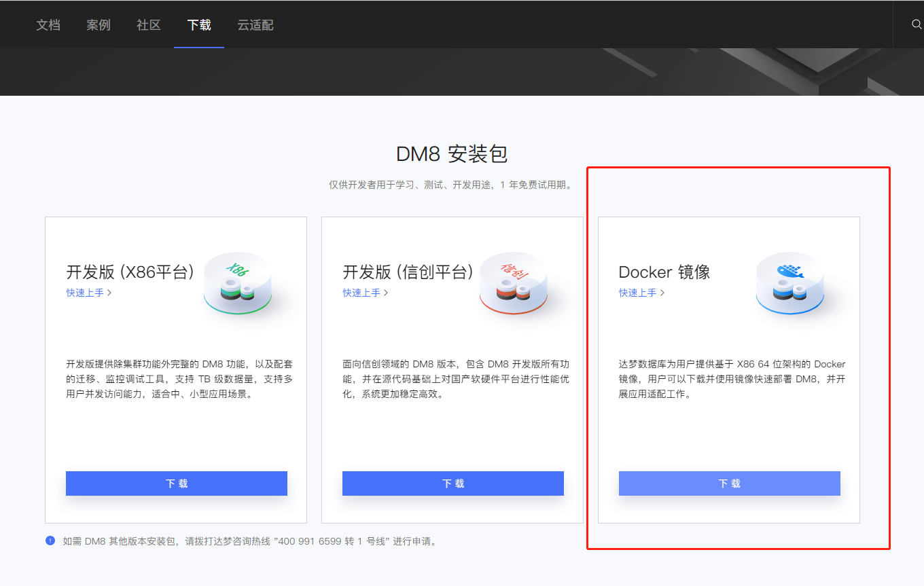Open 快速上手 link on Docker 镜像 card
The height and width of the screenshot is (586, 924).
[x=639, y=293]
